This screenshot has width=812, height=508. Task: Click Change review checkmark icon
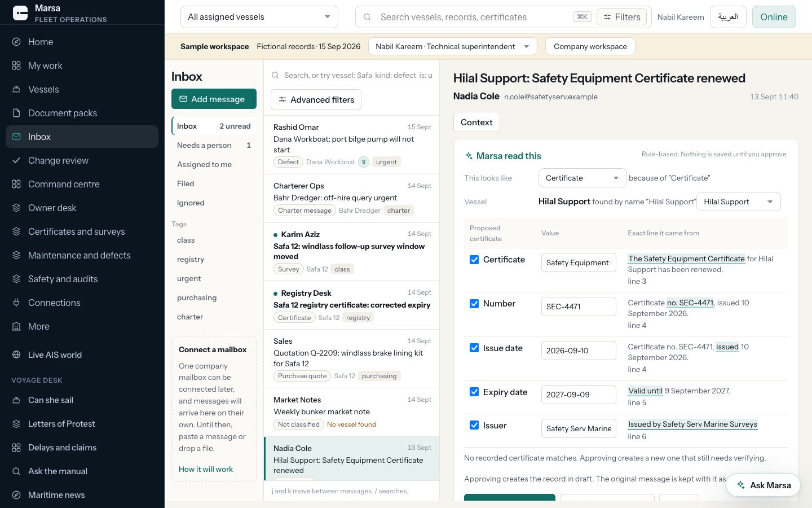pos(16,160)
